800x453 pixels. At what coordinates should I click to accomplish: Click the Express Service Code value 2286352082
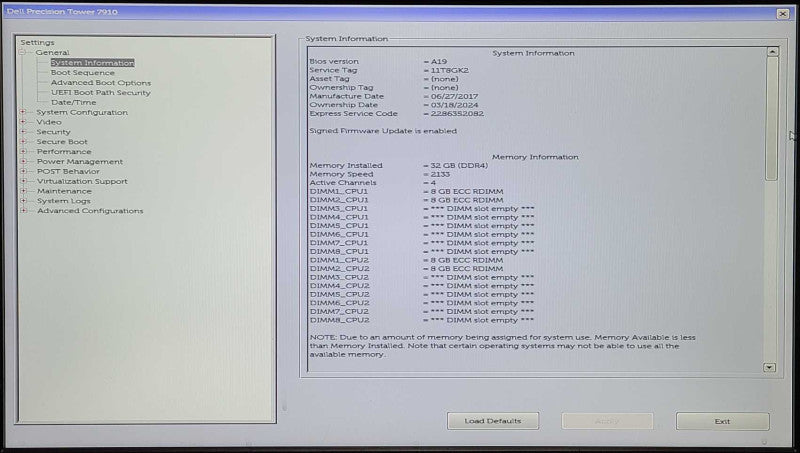pyautogui.click(x=457, y=114)
